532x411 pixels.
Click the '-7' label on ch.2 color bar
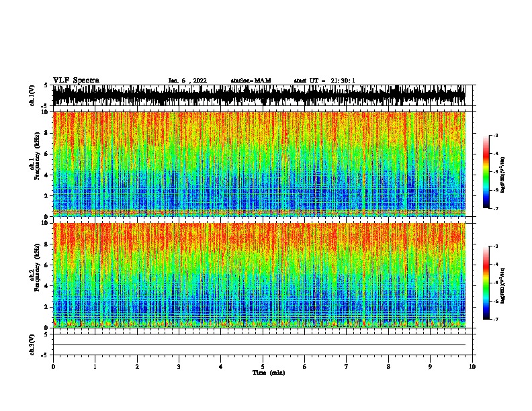[495, 320]
